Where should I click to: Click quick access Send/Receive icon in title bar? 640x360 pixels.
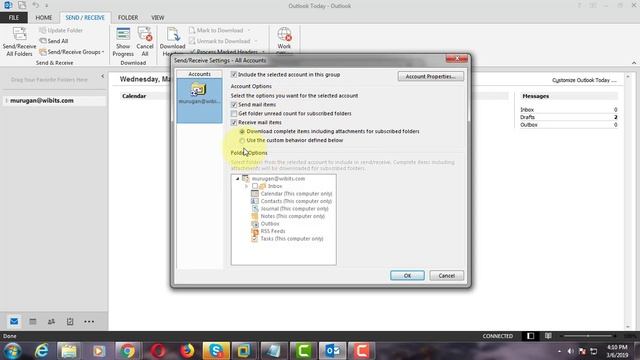(x=22, y=5)
